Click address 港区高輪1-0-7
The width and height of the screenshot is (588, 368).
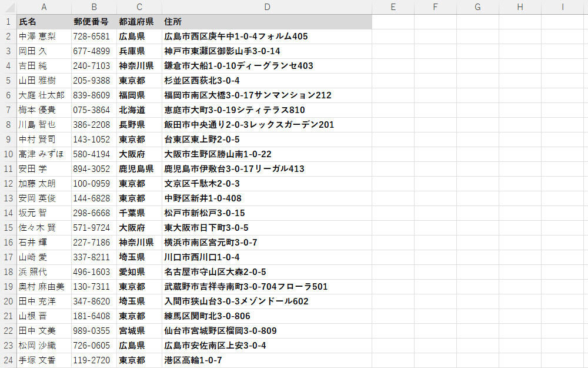(267, 360)
